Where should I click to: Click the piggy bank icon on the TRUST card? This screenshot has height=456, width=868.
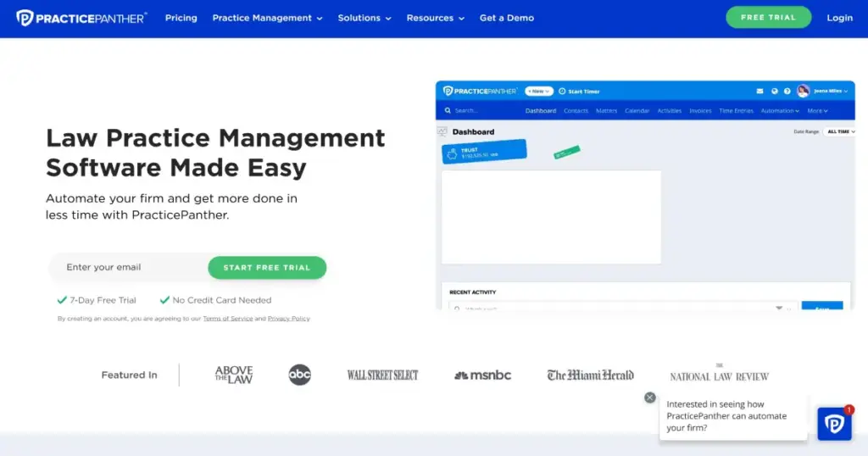[x=452, y=154]
